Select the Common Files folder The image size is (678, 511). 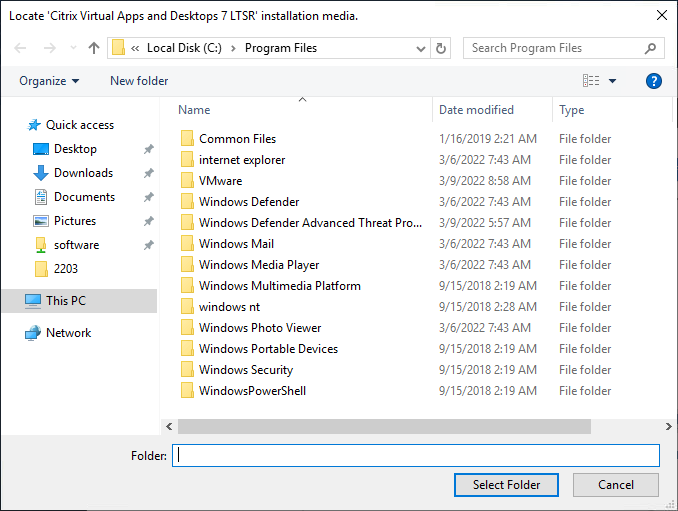237,139
